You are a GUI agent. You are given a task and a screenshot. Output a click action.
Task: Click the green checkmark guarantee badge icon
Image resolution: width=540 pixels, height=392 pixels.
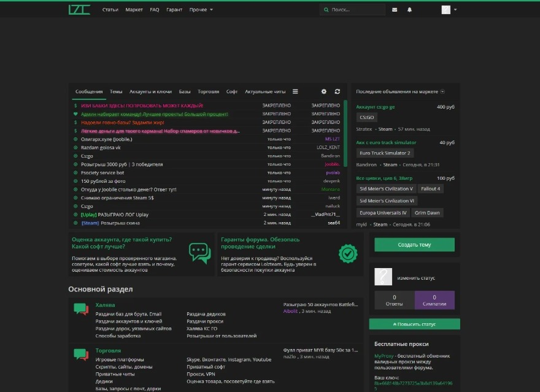click(x=348, y=252)
